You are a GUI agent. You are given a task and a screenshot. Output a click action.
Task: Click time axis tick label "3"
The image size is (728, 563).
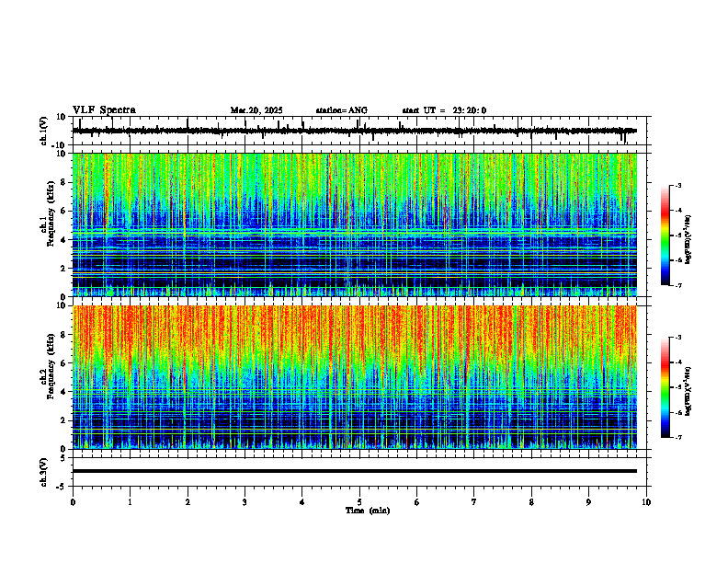coord(245,502)
